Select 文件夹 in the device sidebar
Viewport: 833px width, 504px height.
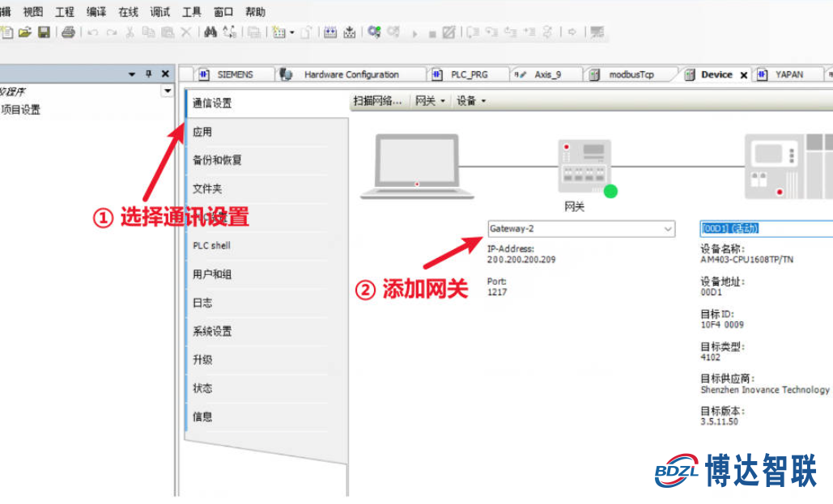pos(267,188)
